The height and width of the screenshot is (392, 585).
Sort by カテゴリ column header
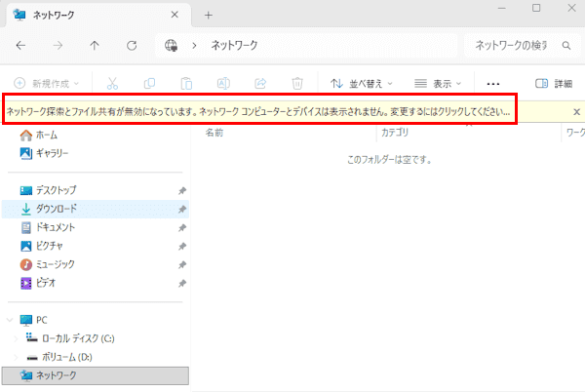click(395, 133)
